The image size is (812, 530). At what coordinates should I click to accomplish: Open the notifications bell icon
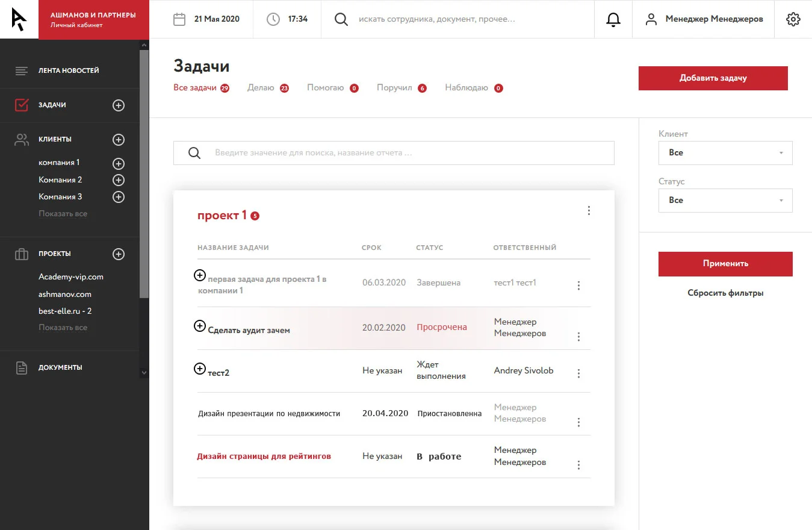[613, 19]
